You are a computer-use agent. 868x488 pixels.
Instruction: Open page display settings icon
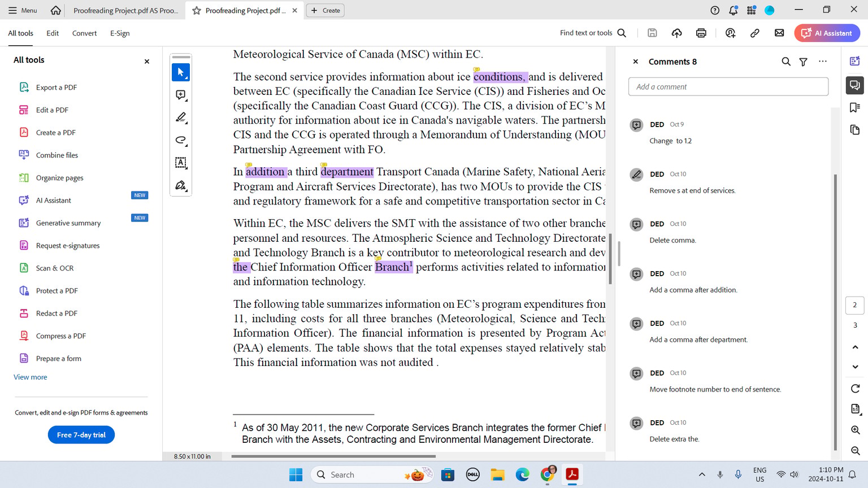pos(855,409)
